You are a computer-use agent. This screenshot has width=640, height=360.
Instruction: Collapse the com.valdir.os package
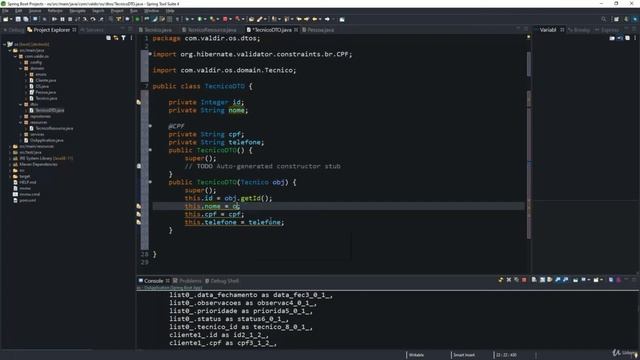pyautogui.click(x=16, y=56)
